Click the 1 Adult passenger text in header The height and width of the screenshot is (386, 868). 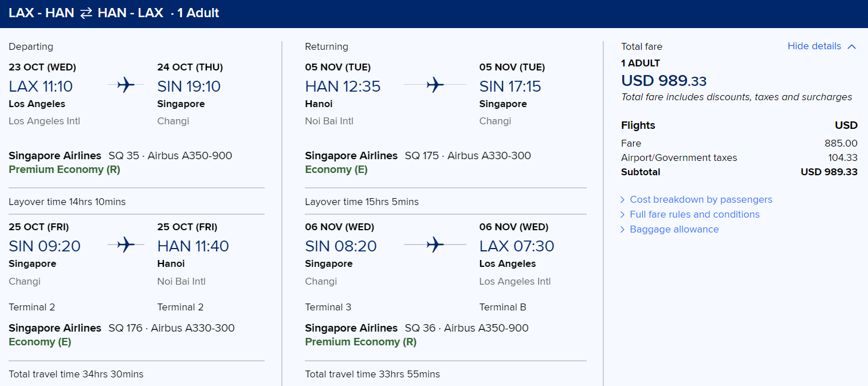(198, 13)
